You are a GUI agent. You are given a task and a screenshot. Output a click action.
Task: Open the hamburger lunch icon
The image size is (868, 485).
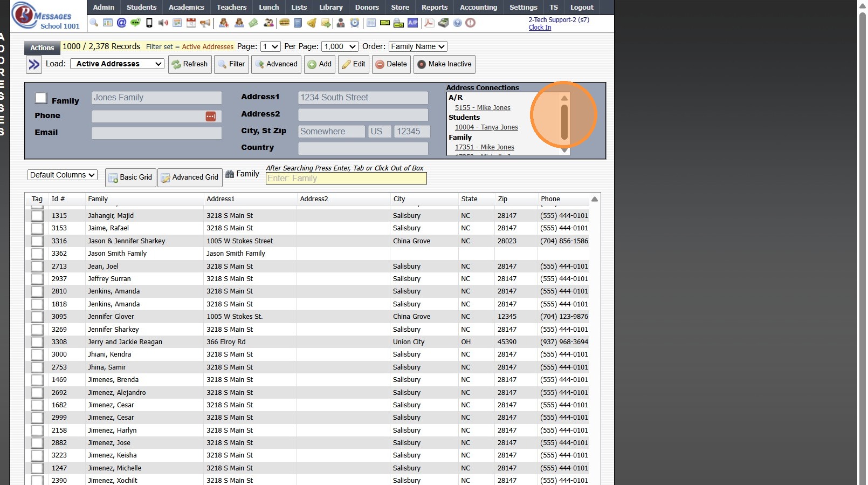[x=284, y=23]
